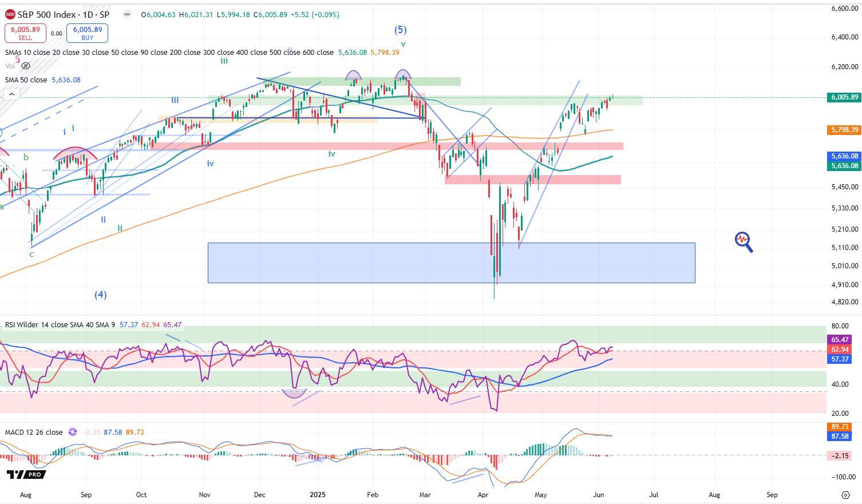Viewport: 862px width, 504px height.
Task: Select the SMA 50 close legend
Action: (x=26, y=80)
